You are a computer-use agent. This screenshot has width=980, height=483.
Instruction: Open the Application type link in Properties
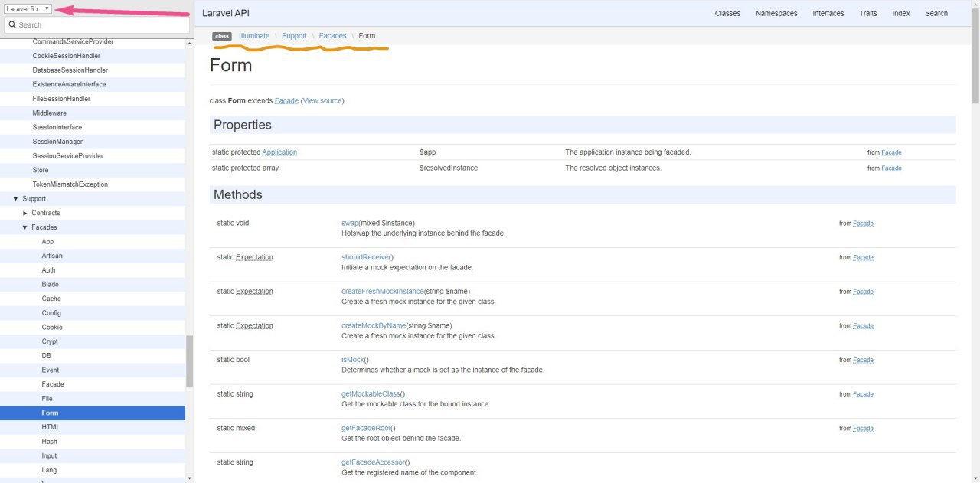coord(279,152)
